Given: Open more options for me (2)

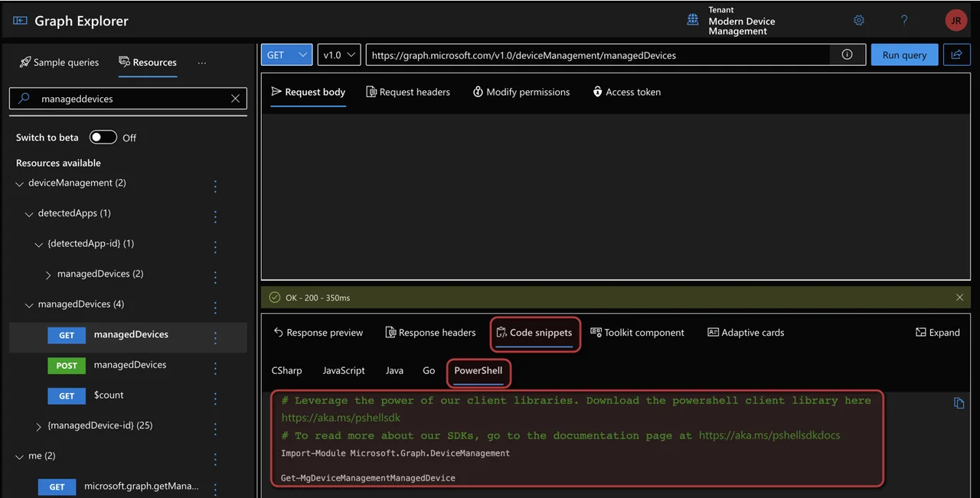Looking at the screenshot, I should click(215, 459).
